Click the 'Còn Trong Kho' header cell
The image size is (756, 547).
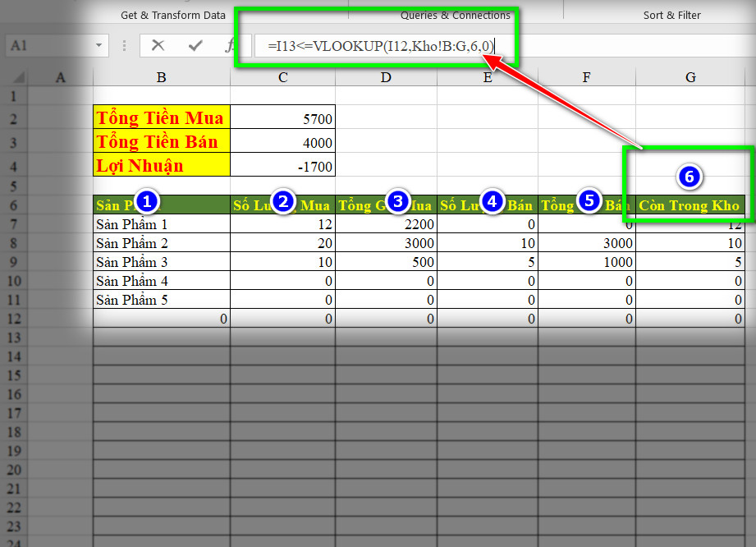click(690, 205)
